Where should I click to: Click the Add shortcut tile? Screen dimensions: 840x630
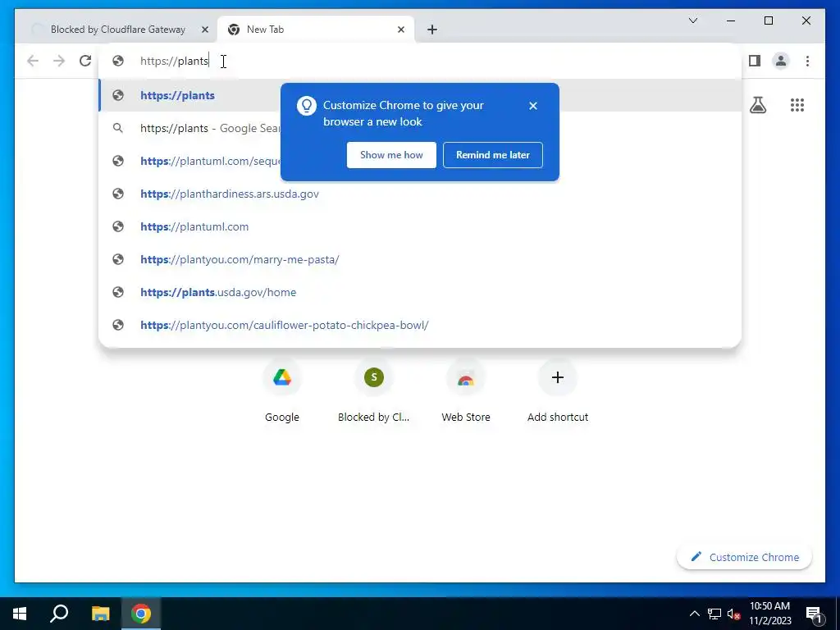pyautogui.click(x=557, y=390)
